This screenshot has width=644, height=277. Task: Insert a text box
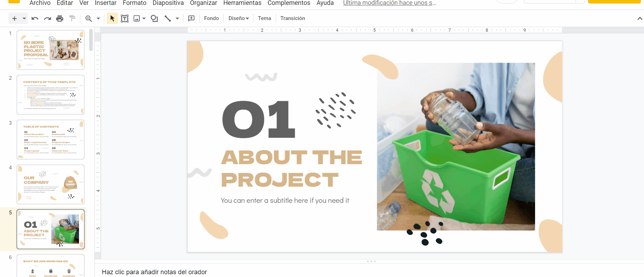pyautogui.click(x=125, y=18)
